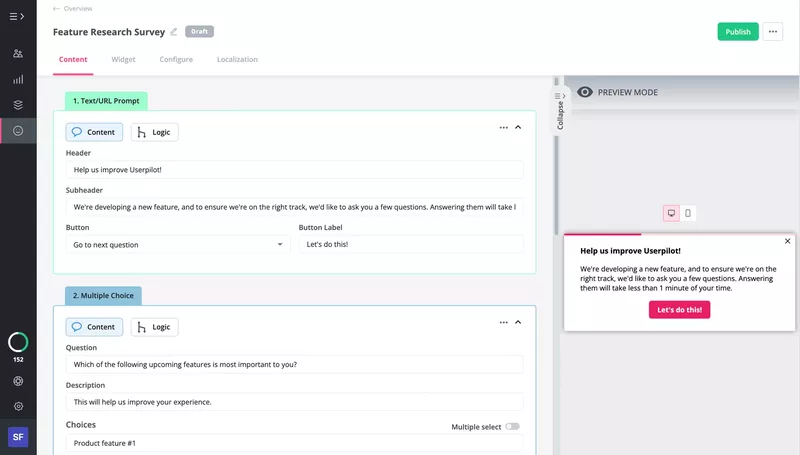Switch preview to desktop monitor icon
The width and height of the screenshot is (800, 455).
click(671, 213)
